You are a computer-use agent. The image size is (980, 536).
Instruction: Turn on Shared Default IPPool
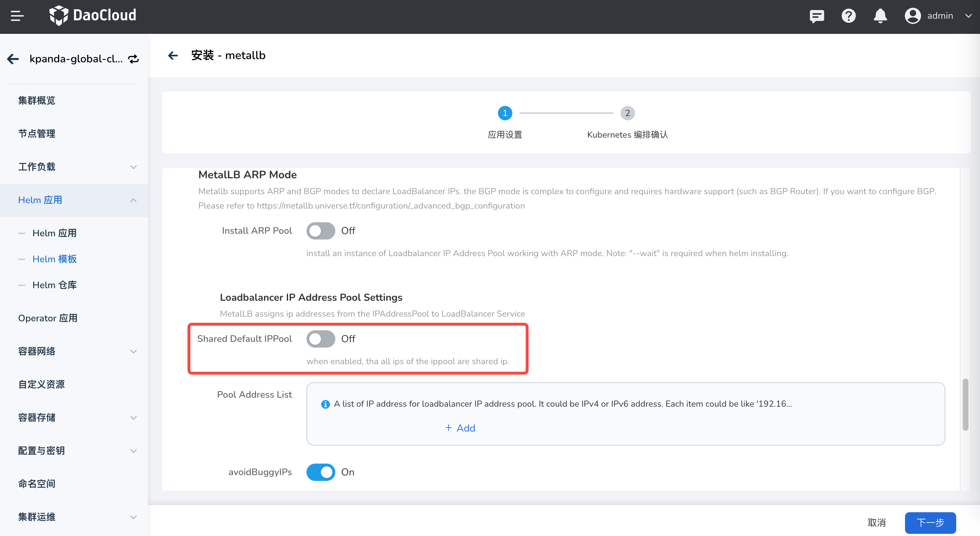coord(320,339)
